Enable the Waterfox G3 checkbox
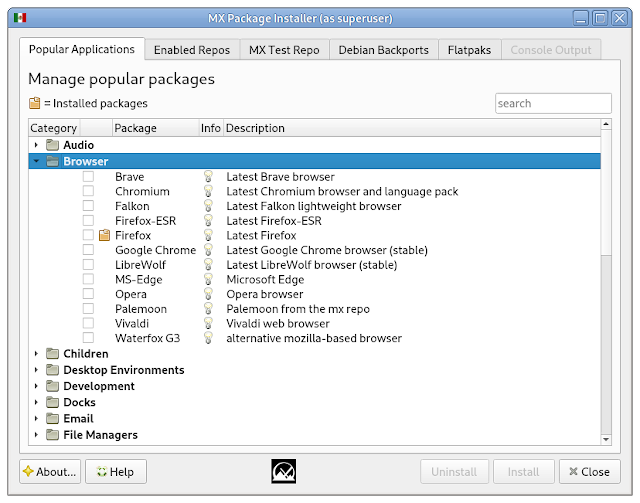The width and height of the screenshot is (640, 503). 88,338
